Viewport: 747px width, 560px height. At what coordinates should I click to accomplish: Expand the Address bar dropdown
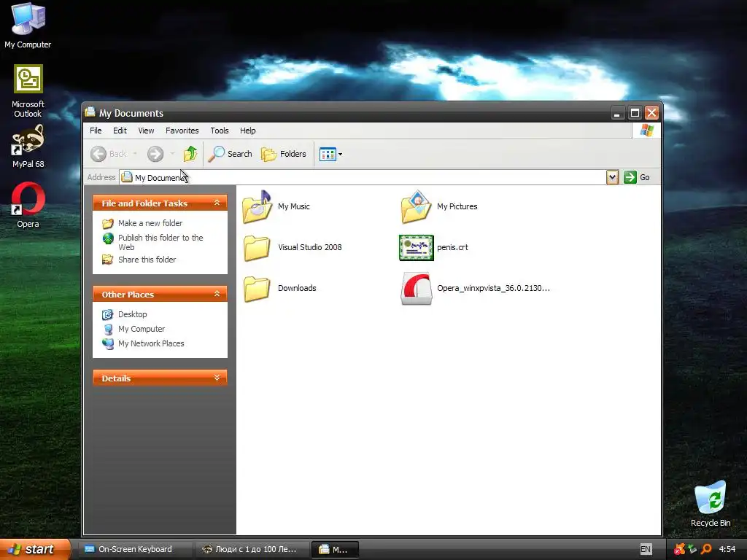pos(612,177)
